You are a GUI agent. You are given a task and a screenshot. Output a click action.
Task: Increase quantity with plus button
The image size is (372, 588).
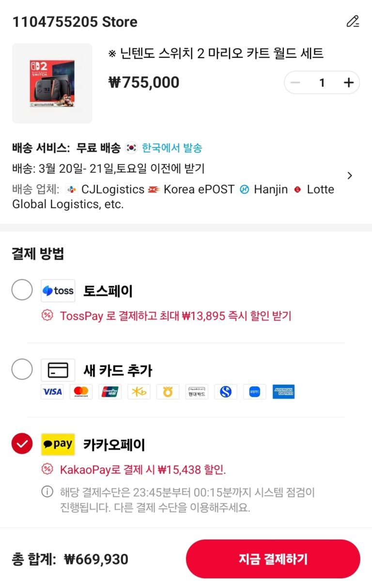click(348, 83)
